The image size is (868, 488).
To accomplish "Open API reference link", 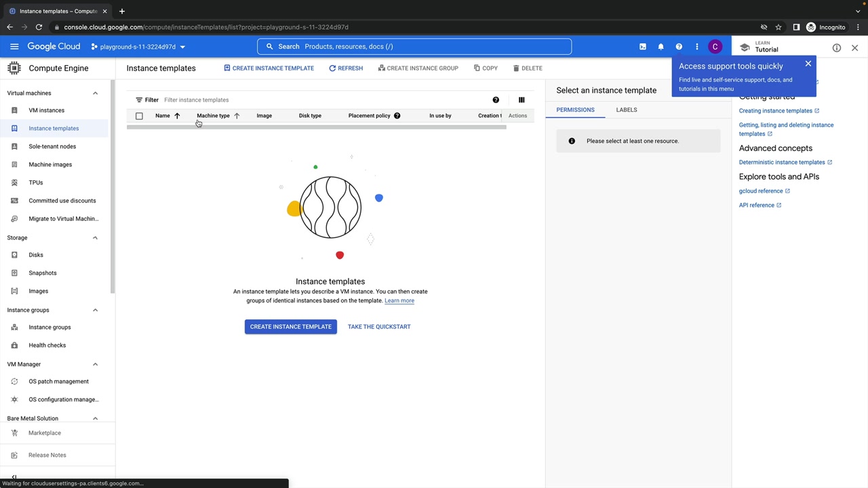I will pyautogui.click(x=760, y=205).
